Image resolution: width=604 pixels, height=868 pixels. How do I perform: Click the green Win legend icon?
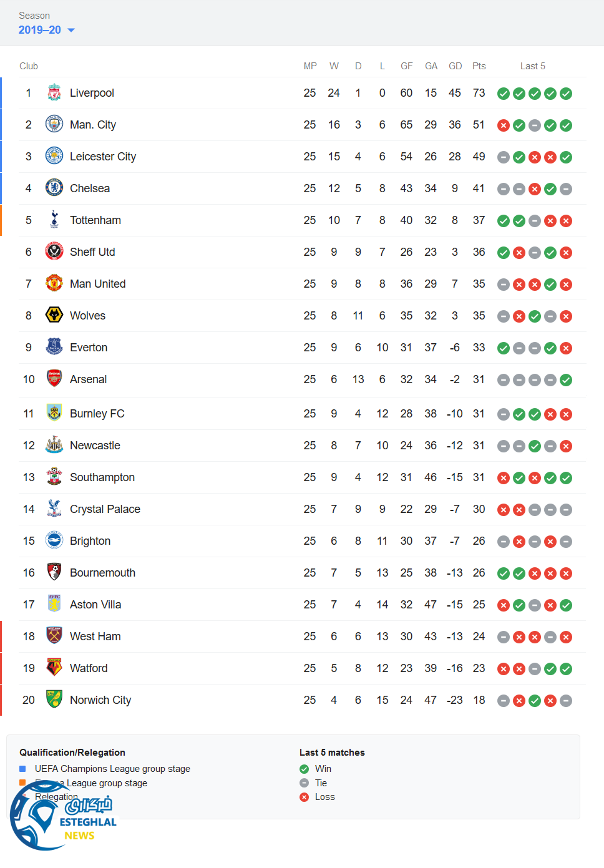304,769
